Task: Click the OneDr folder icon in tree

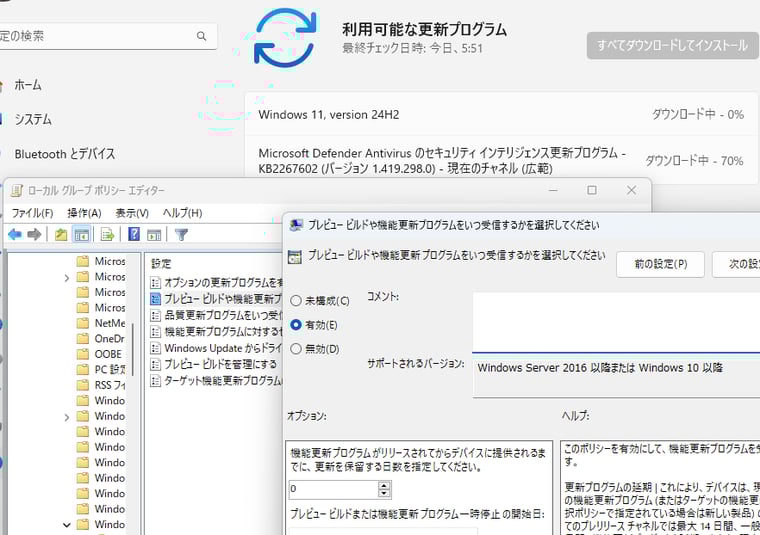Action: (83, 339)
